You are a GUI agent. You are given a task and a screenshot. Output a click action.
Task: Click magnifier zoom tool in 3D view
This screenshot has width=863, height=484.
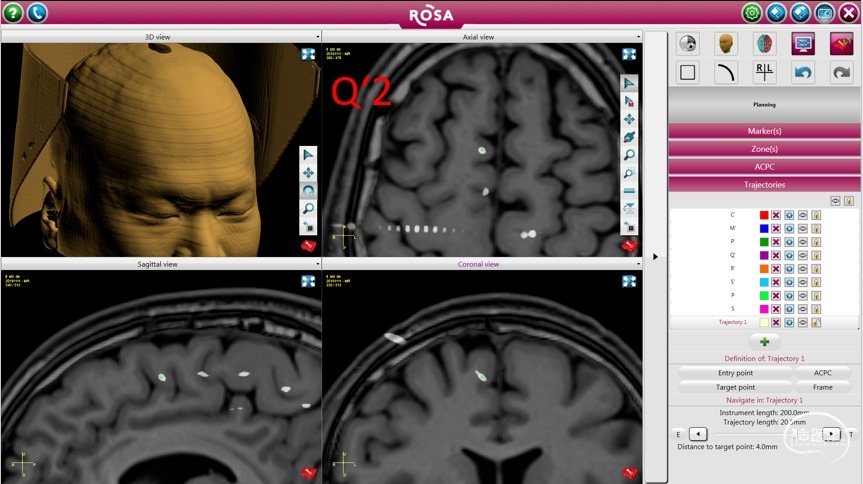coord(308,209)
